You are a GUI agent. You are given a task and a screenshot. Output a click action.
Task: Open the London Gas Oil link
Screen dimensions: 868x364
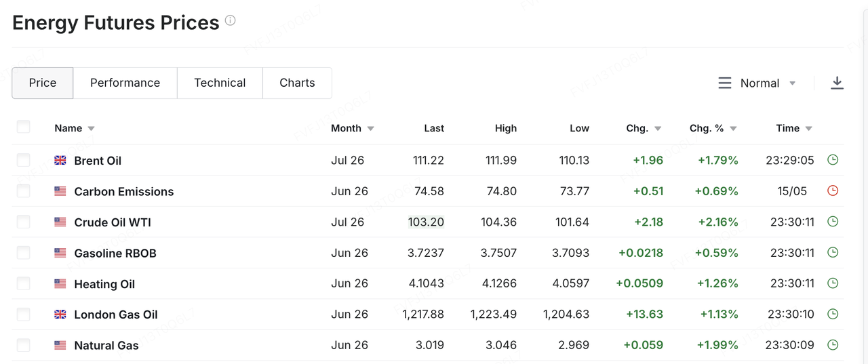click(x=116, y=315)
